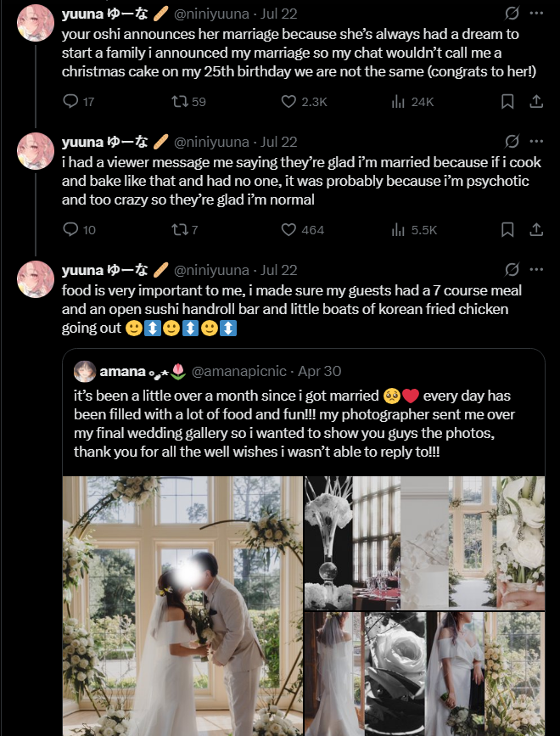The width and height of the screenshot is (560, 736).
Task: Repost the tweet with 7 reposts
Action: 180,229
